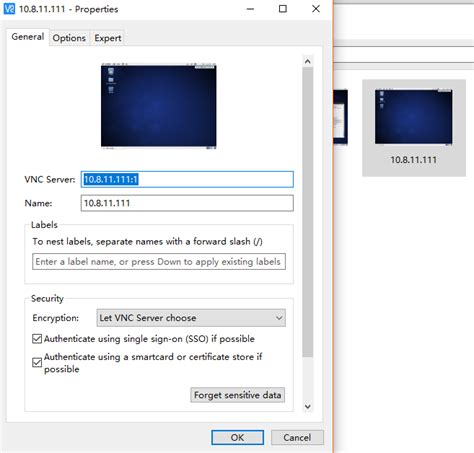
Task: Click Forget sensitive data button
Action: (x=238, y=395)
